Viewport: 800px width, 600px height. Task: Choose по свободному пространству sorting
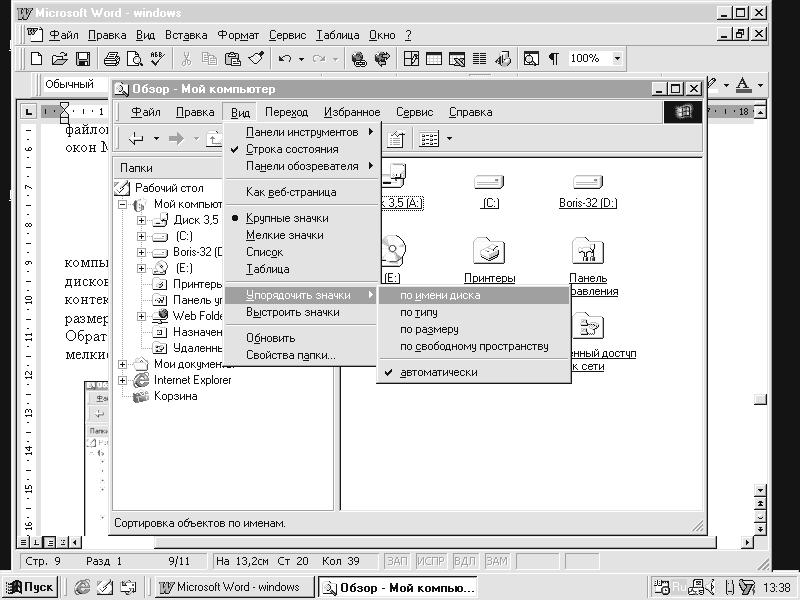[474, 346]
